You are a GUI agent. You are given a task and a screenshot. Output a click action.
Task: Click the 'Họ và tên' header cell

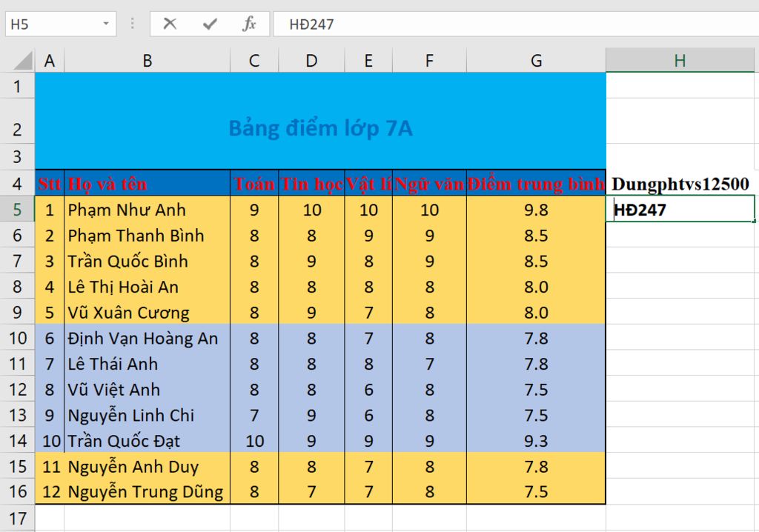(x=148, y=184)
